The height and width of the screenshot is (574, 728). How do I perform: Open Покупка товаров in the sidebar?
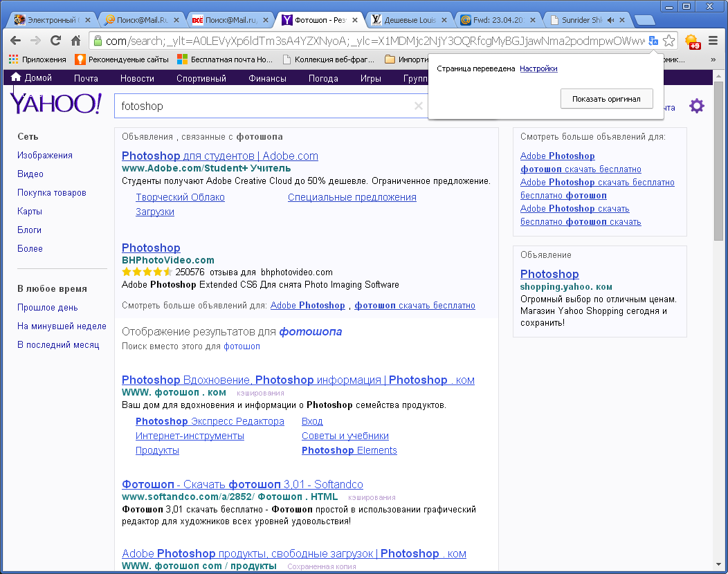pyautogui.click(x=51, y=192)
